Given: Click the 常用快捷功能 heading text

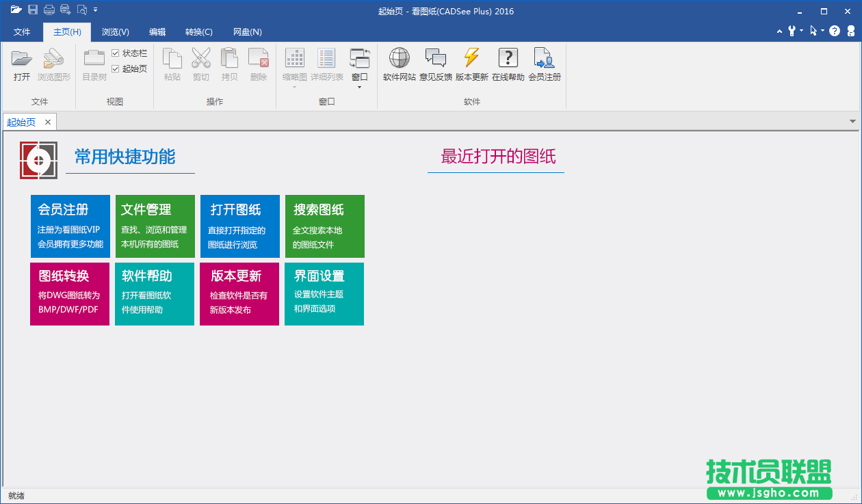Looking at the screenshot, I should 125,157.
